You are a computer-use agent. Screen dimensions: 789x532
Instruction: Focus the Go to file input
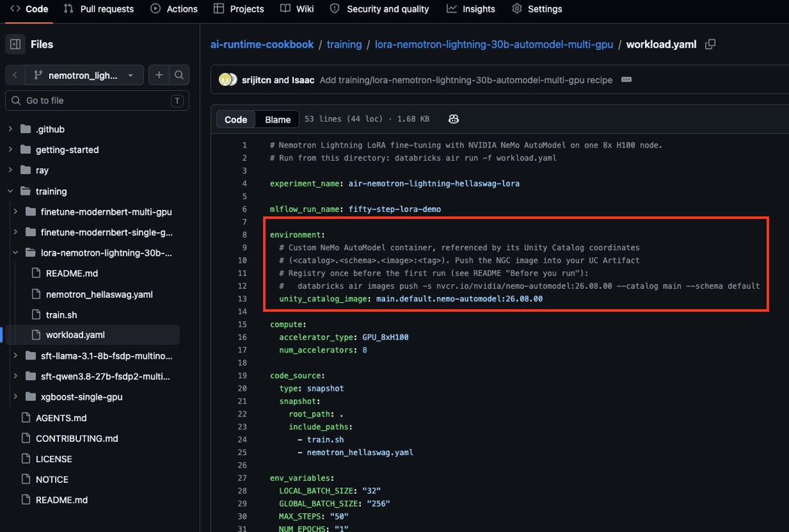tap(97, 100)
